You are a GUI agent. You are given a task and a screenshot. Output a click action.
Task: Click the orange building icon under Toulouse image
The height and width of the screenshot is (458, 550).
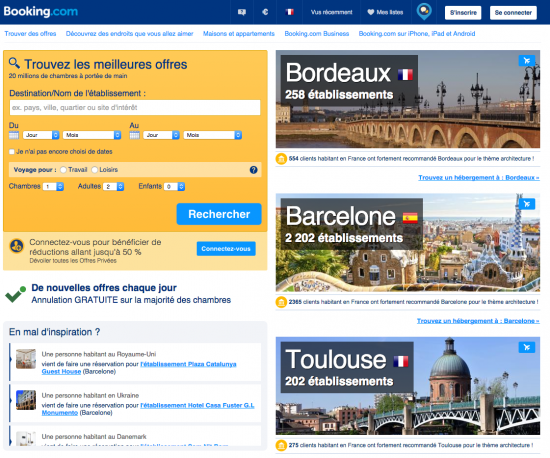coord(281,445)
